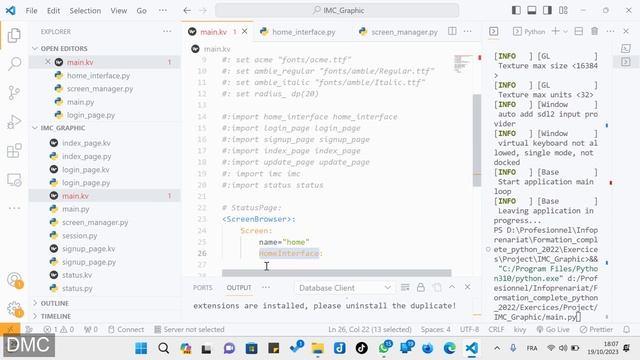Open the Search view in activity bar
The width and height of the screenshot is (640, 360).
point(14,64)
